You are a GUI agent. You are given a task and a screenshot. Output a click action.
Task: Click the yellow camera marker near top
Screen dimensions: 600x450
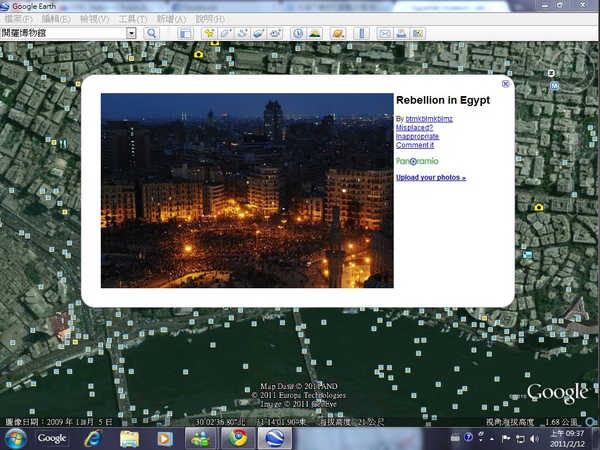coord(198,54)
